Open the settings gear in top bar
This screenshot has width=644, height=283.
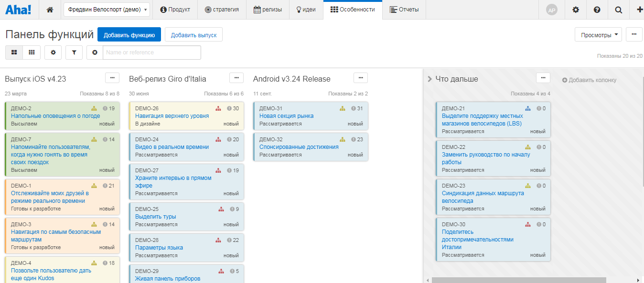point(576,10)
